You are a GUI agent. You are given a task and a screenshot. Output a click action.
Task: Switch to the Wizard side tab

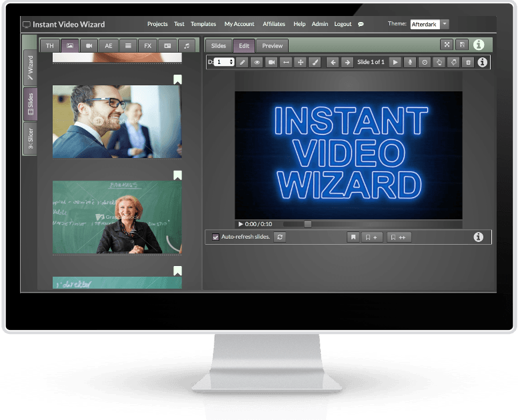tap(31, 68)
